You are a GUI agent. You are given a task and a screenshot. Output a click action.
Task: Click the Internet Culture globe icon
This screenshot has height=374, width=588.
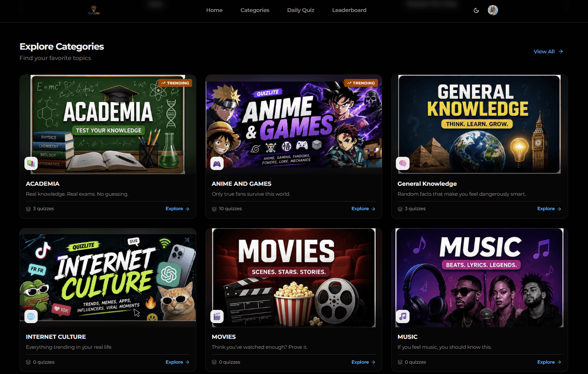point(31,316)
